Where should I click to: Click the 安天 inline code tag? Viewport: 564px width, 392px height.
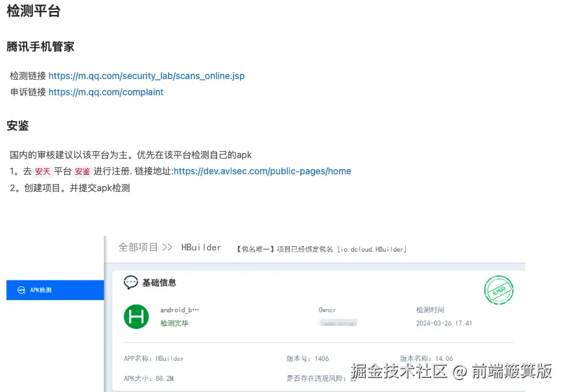click(x=42, y=172)
